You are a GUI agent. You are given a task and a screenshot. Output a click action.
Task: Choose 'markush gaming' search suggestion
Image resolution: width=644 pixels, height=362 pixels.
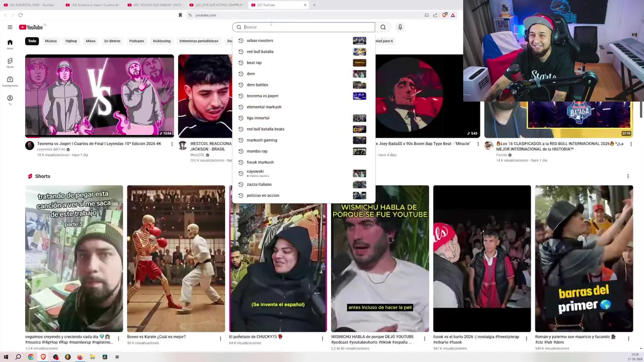303,140
